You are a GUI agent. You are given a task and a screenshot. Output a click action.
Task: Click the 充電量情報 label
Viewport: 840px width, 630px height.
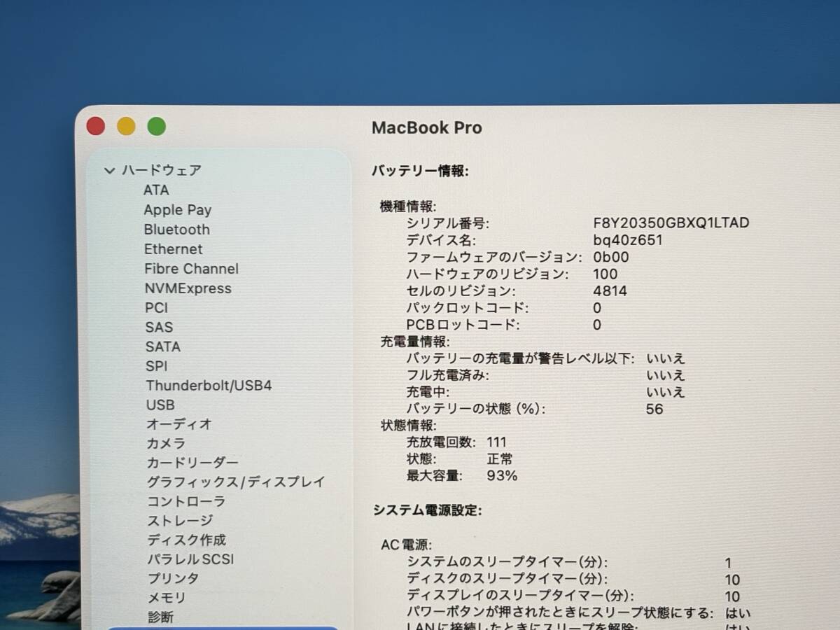[415, 342]
